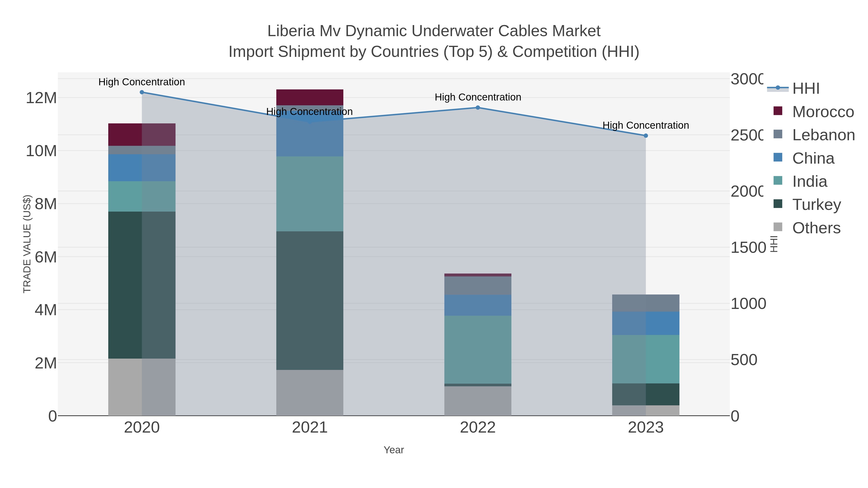This screenshot has height=488, width=868.
Task: Click the China segment of the 2022 bar
Action: [x=478, y=306]
